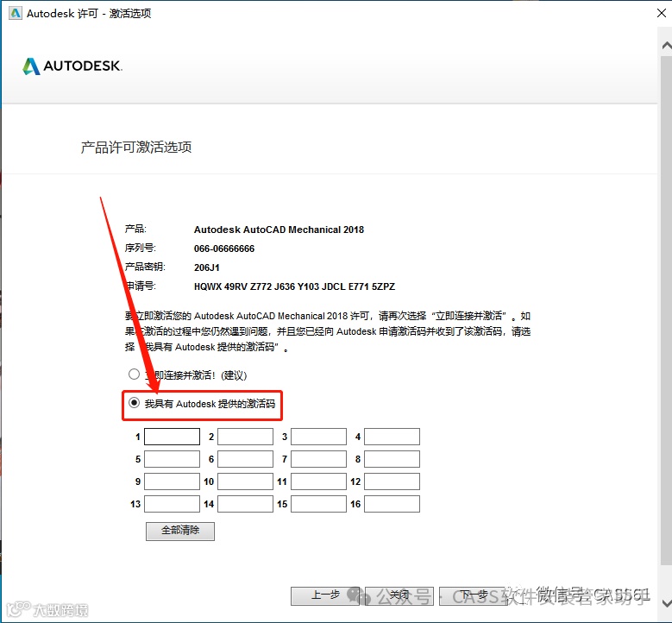Image resolution: width=672 pixels, height=623 pixels.
Task: Click activation code field 12
Action: (x=392, y=481)
